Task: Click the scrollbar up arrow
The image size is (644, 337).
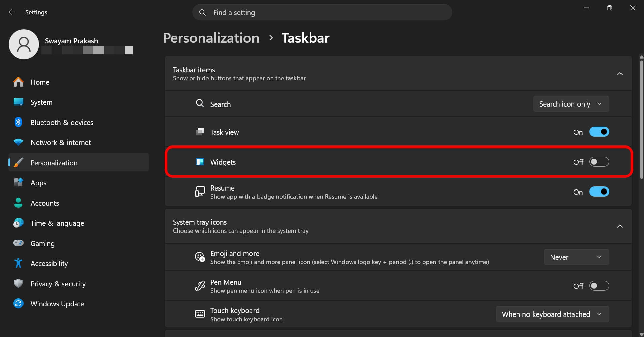Action: 642,57
